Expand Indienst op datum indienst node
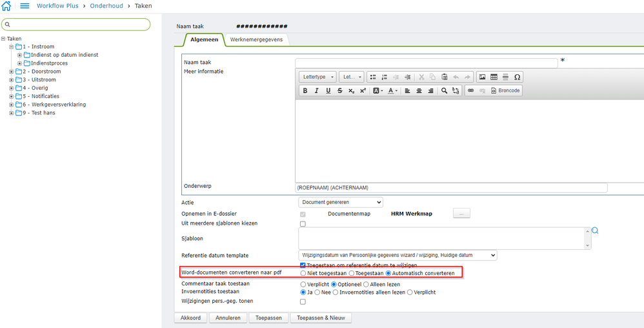Image resolution: width=644 pixels, height=328 pixels. 20,55
